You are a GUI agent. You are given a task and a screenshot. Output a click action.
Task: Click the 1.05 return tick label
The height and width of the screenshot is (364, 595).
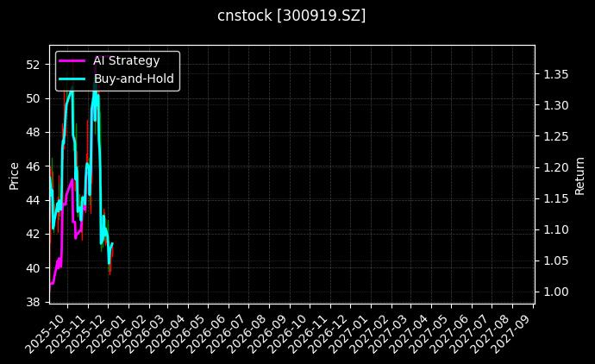pos(556,261)
